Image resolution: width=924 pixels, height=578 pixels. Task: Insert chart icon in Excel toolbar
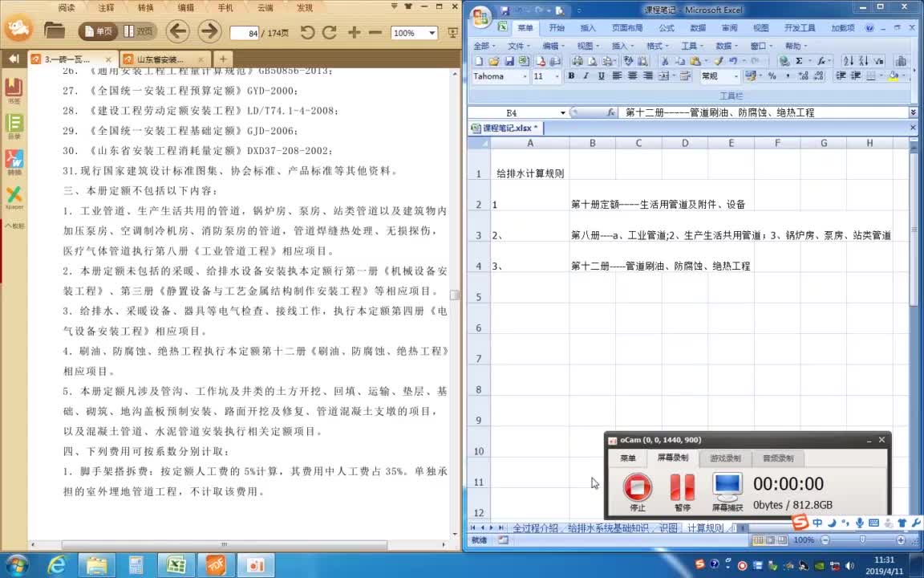pyautogui.click(x=901, y=61)
